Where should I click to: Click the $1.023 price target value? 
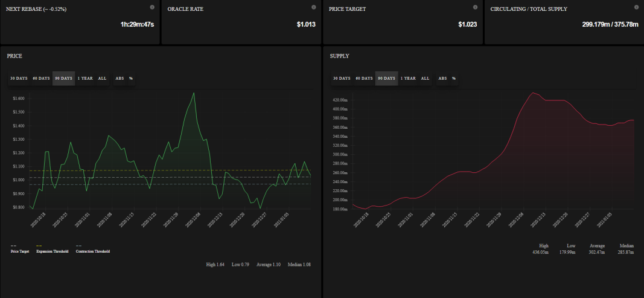(467, 25)
